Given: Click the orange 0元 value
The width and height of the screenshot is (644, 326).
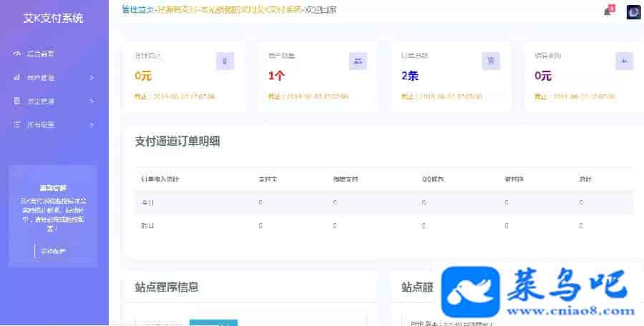Looking at the screenshot, I should pos(143,76).
